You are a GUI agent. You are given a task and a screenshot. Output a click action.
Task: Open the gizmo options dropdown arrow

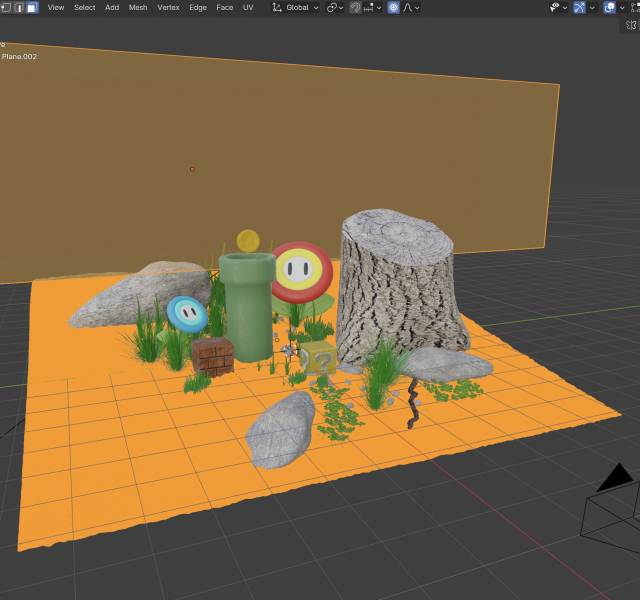(x=592, y=7)
